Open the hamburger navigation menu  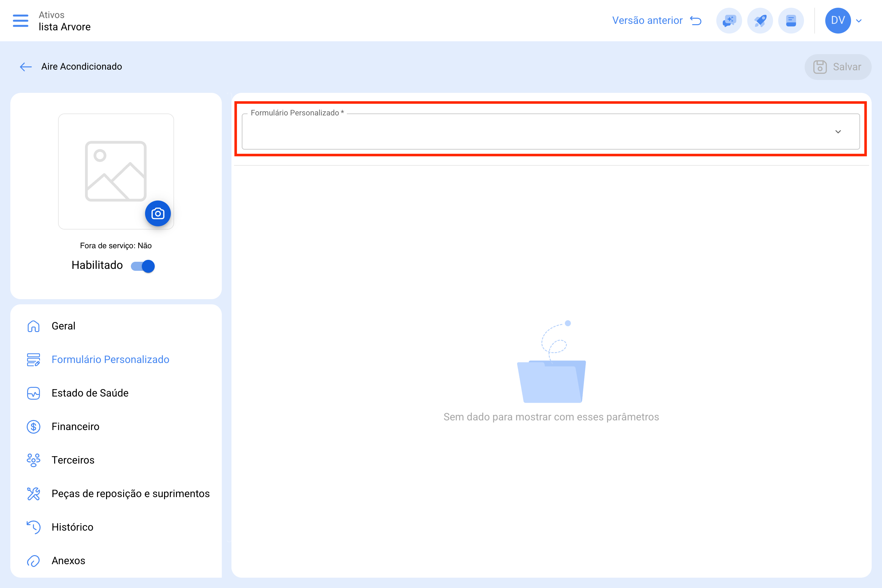click(x=21, y=21)
